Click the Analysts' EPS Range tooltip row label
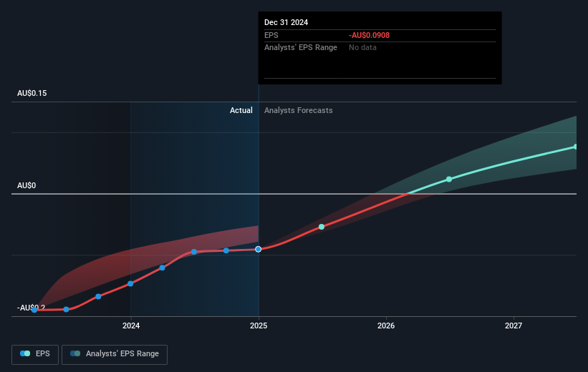The height and width of the screenshot is (372, 588). point(301,48)
